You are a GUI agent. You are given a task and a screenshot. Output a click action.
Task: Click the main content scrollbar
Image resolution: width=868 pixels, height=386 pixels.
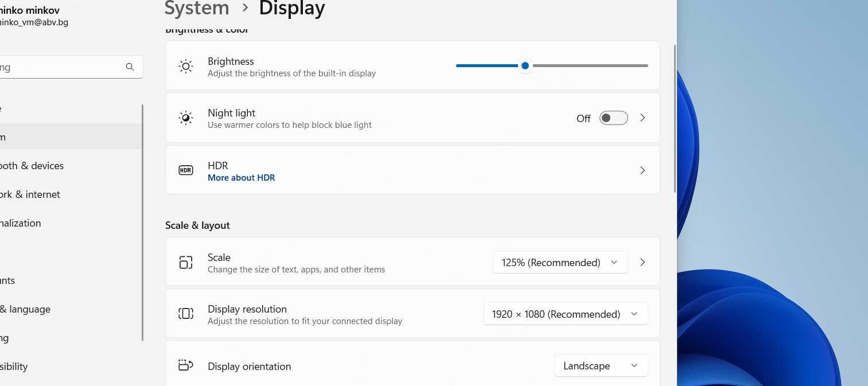coord(674,118)
